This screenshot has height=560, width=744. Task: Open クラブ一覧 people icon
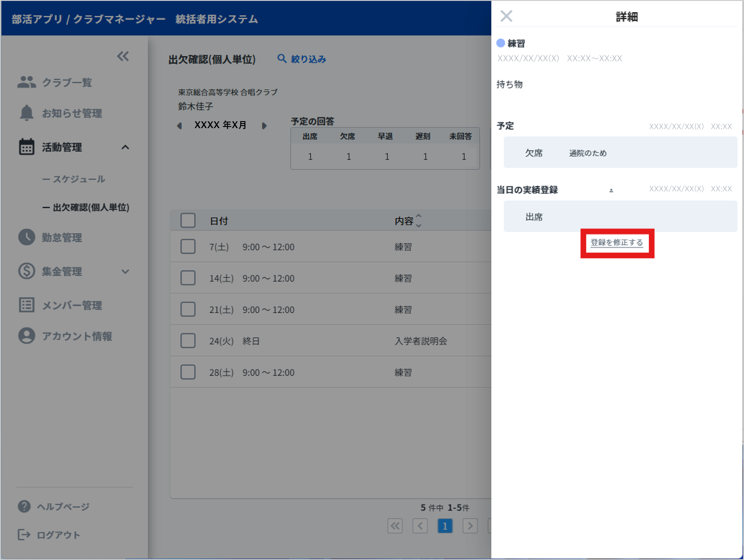click(27, 82)
